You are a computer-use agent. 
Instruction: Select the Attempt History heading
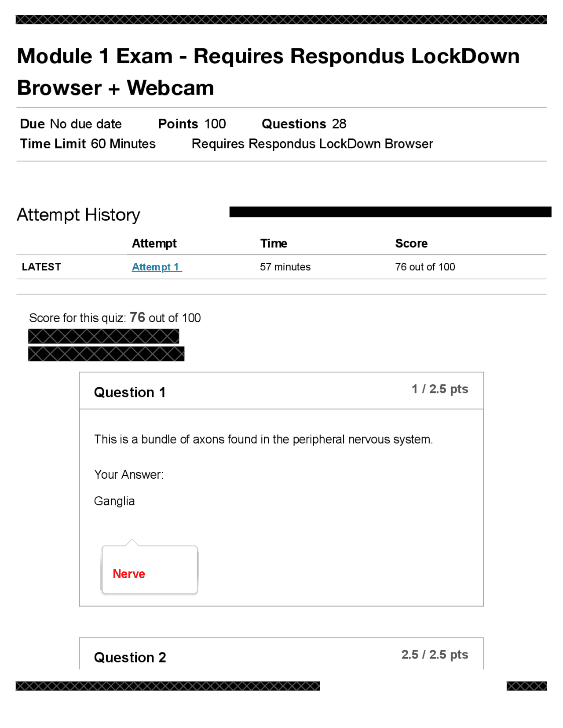tap(78, 215)
